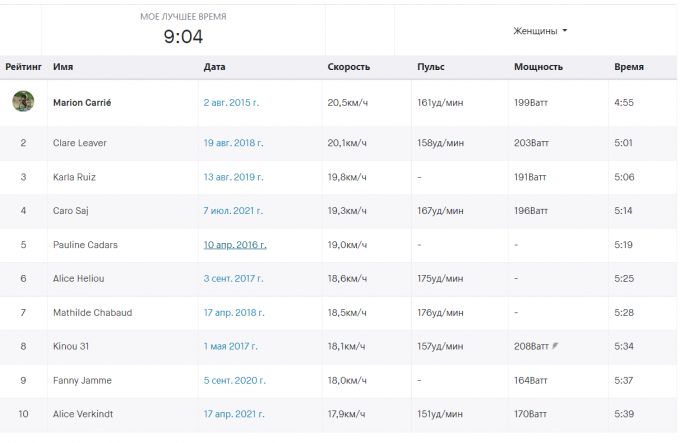Select the athlete name Marion Carrié
The image size is (680, 443).
pyautogui.click(x=82, y=102)
